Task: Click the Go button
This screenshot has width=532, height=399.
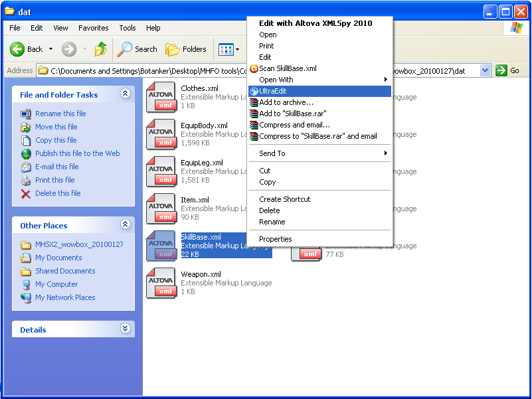Action: 508,70
